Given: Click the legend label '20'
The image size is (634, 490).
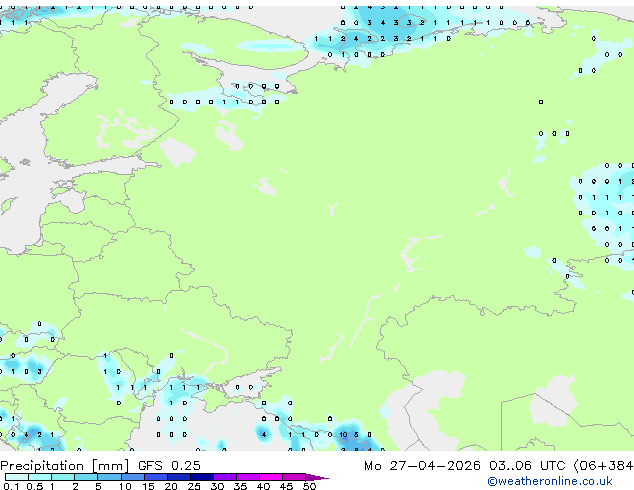Looking at the screenshot, I should [171, 486].
